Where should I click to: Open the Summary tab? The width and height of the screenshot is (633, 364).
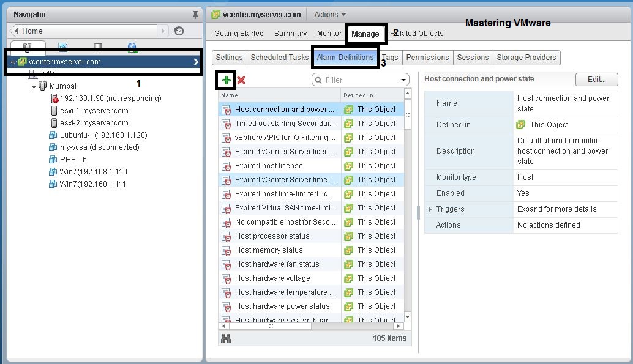click(291, 34)
